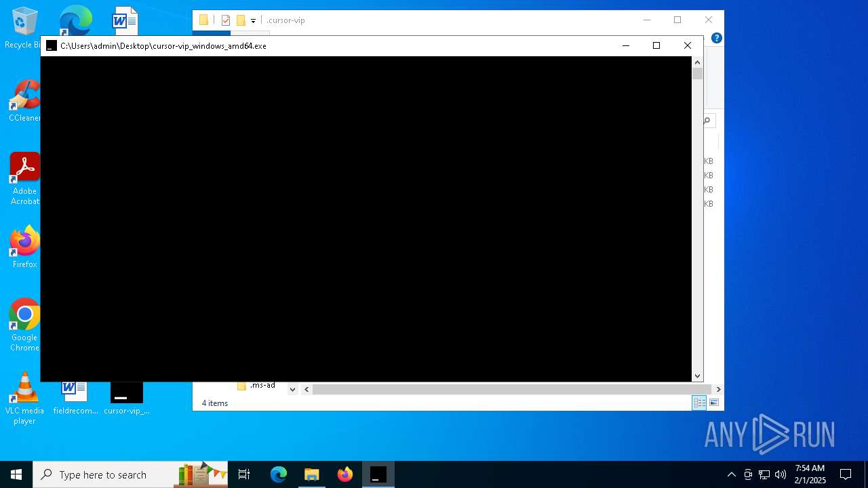The image size is (868, 488).
Task: Open Firefox desktop shortcut
Action: [x=24, y=247]
